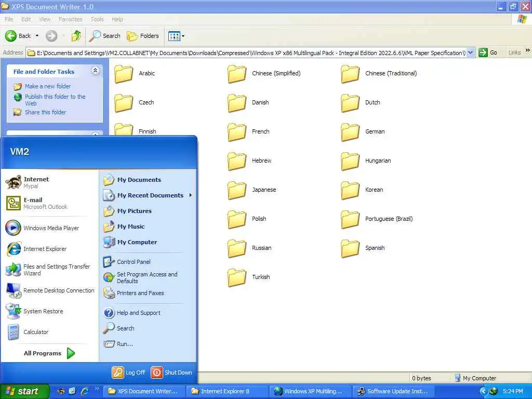Screen dimensions: 532x399
Task: Open Help and Support
Action: click(x=148, y=313)
